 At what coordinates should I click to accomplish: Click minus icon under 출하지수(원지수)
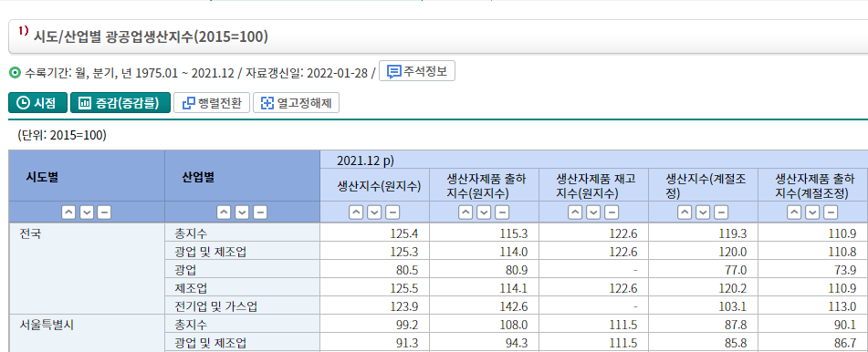[x=503, y=212]
